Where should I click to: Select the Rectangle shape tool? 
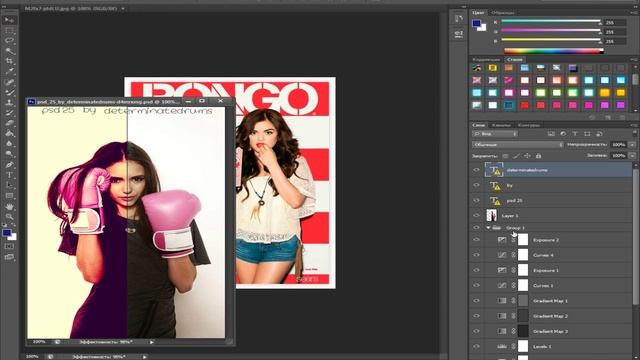[x=9, y=196]
